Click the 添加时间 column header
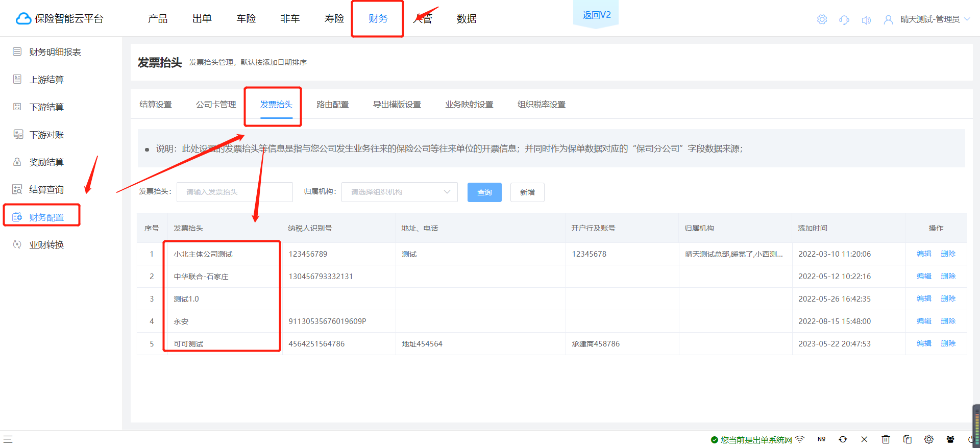Image resolution: width=980 pixels, height=448 pixels. [x=813, y=228]
